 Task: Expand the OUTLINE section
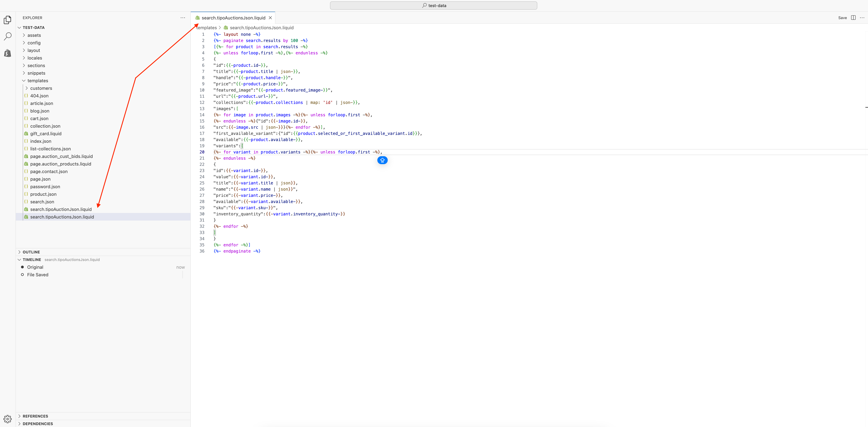pyautogui.click(x=31, y=252)
